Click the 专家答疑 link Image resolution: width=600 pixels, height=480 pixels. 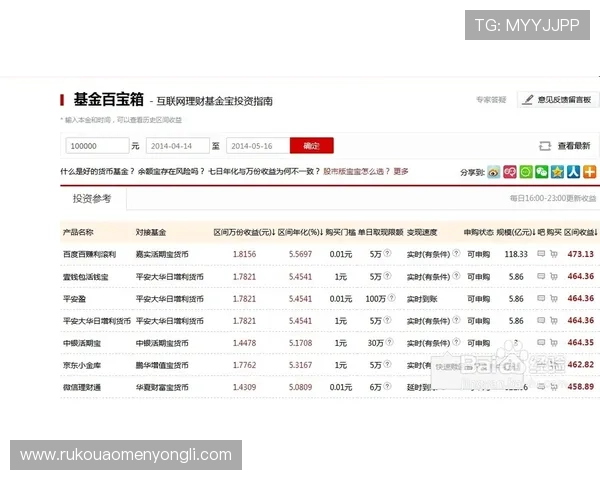[491, 100]
